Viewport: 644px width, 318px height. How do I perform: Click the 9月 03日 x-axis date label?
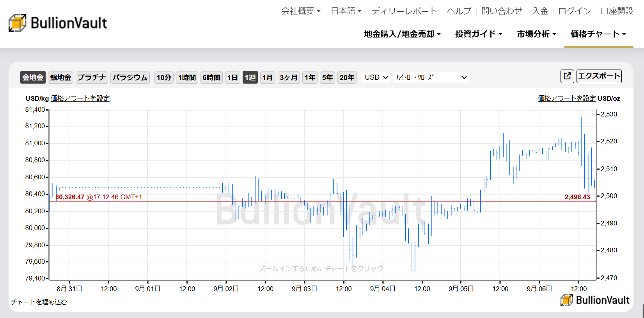pyautogui.click(x=305, y=289)
